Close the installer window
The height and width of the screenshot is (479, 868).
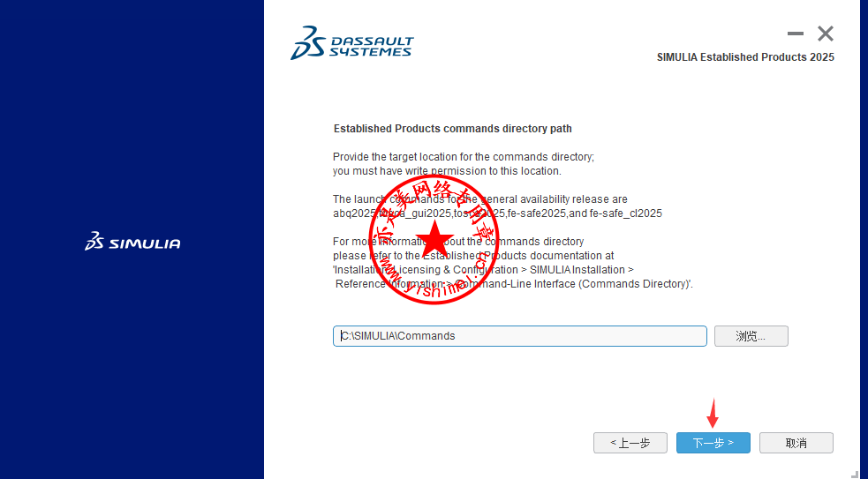(826, 34)
